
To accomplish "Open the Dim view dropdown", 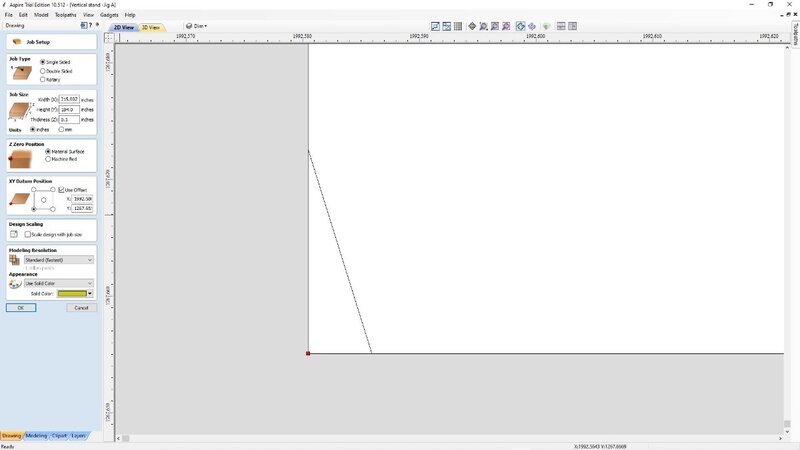I will click(x=196, y=26).
